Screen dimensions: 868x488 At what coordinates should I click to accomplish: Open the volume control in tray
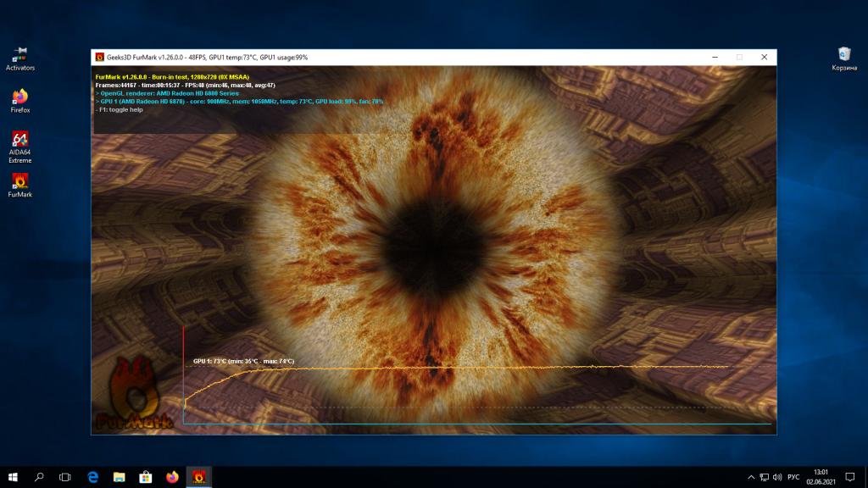[x=776, y=477]
